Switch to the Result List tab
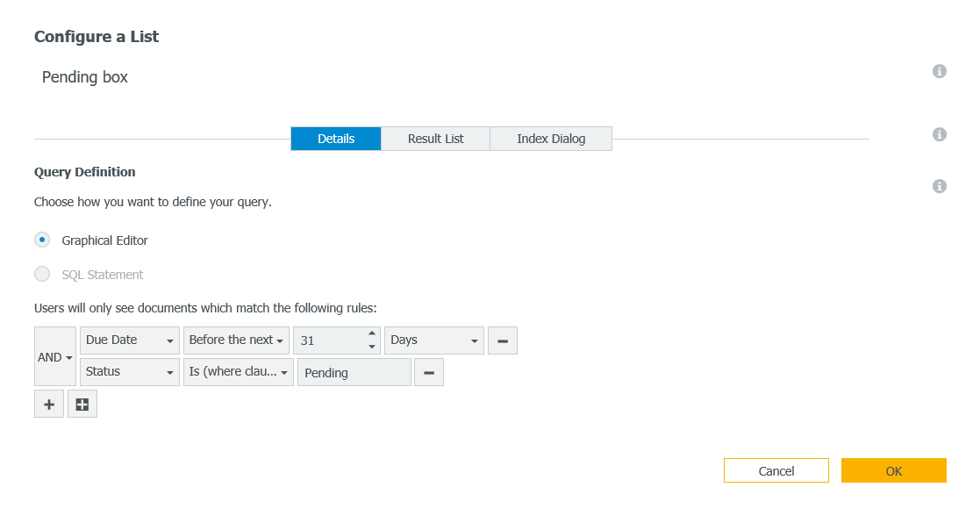This screenshot has height=516, width=980. 435,138
